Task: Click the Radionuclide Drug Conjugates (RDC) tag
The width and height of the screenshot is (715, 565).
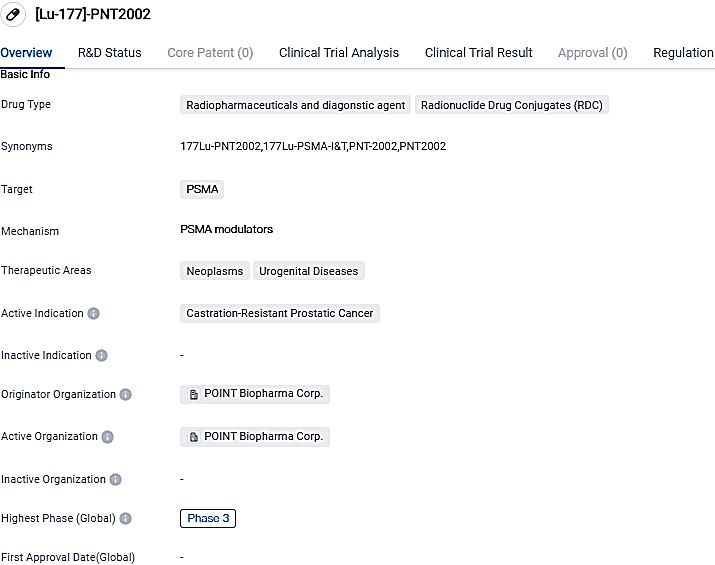Action: coord(511,105)
